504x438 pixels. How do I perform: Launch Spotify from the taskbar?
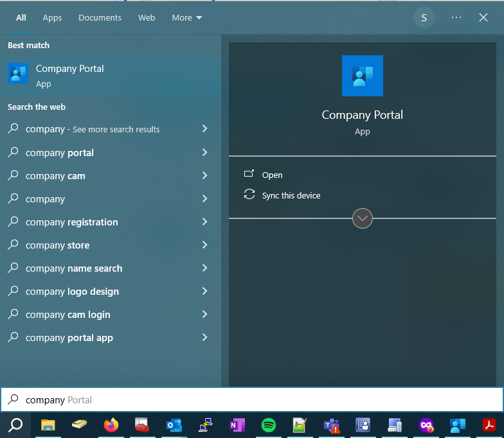269,425
